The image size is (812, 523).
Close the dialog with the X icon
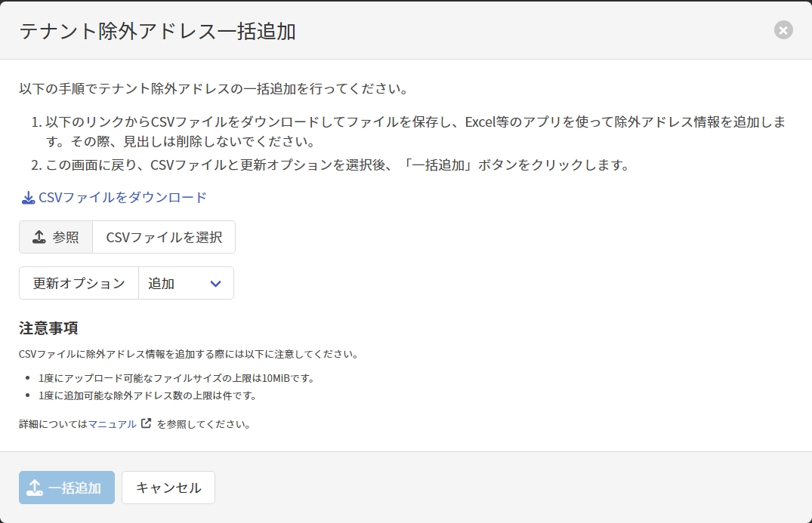783,30
